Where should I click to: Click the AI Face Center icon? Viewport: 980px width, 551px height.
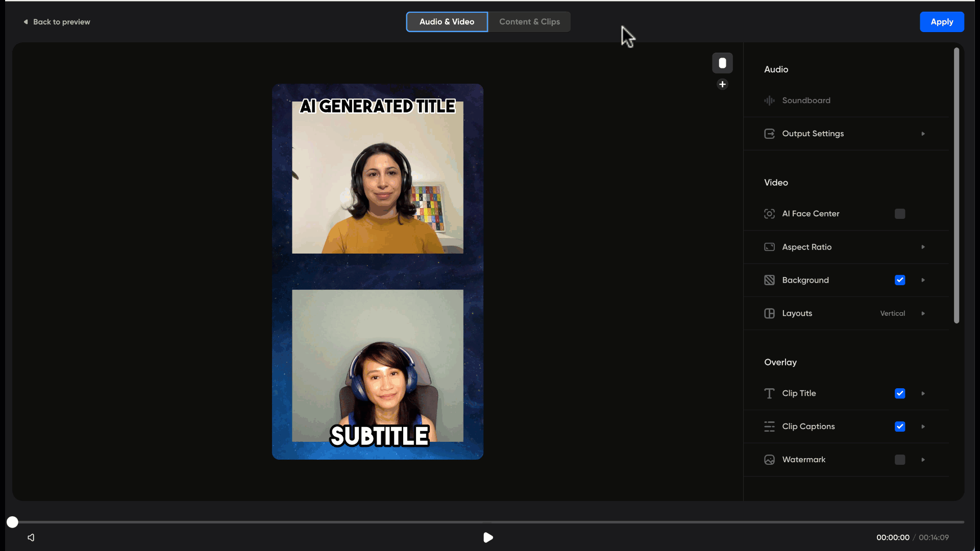(769, 214)
